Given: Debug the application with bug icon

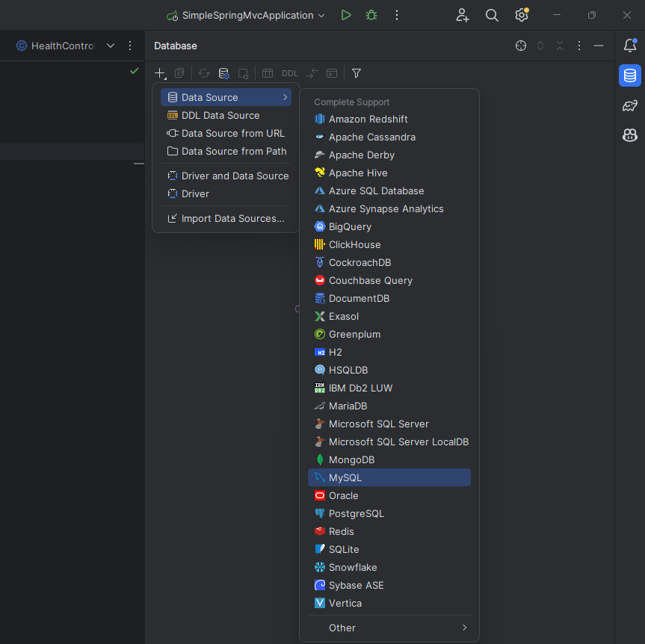Looking at the screenshot, I should [x=371, y=15].
